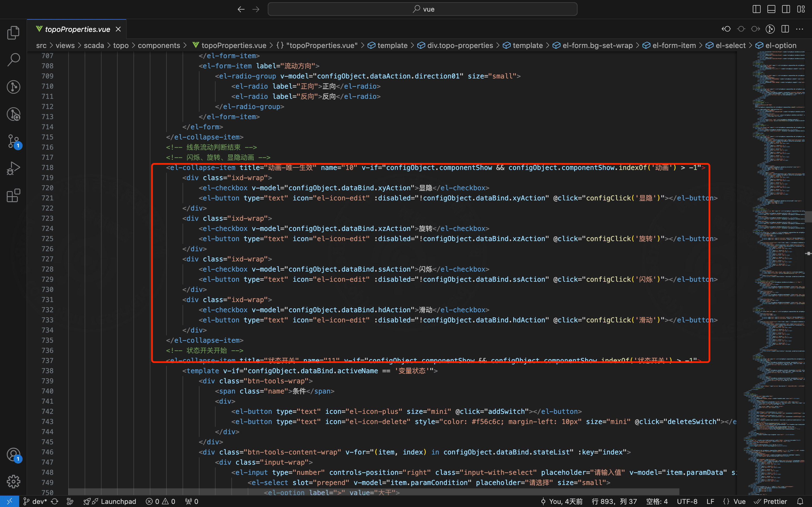Click the You, 4天前 git blame status
Viewport: 812px width, 507px height.
point(562,501)
